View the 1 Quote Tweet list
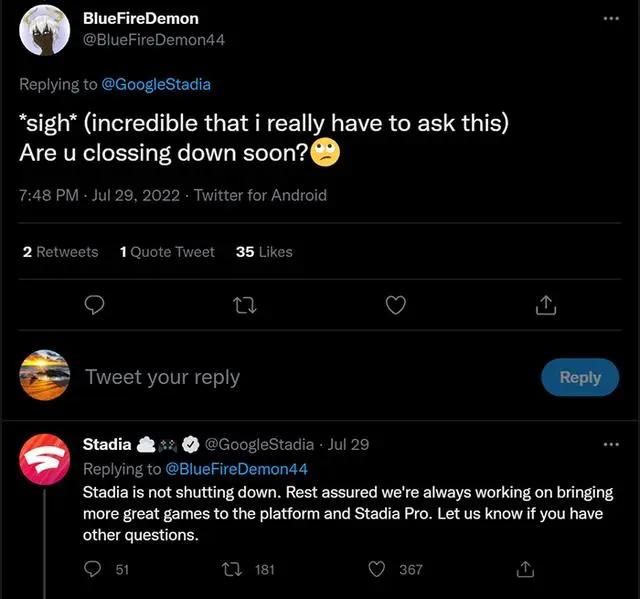 coord(167,252)
